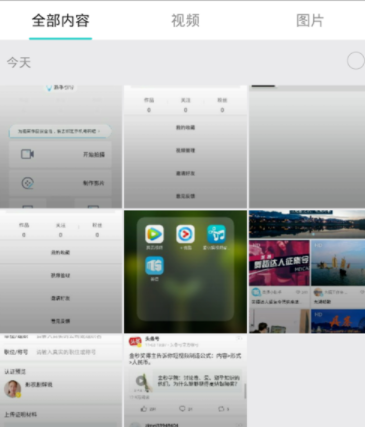Open the thumbnail with the red 头条号 logo

click(185, 381)
